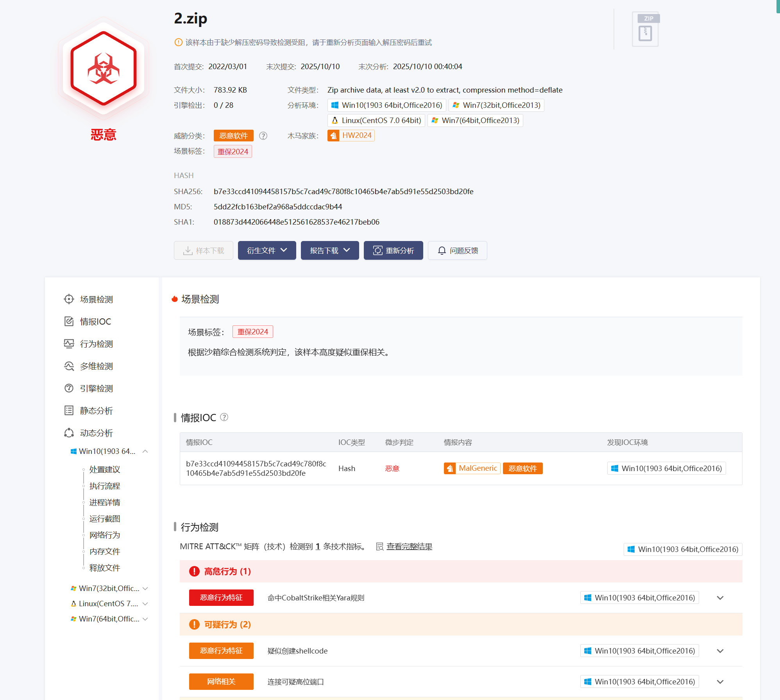Click the HW2024 trojan family tag
The height and width of the screenshot is (700, 780).
click(x=351, y=136)
